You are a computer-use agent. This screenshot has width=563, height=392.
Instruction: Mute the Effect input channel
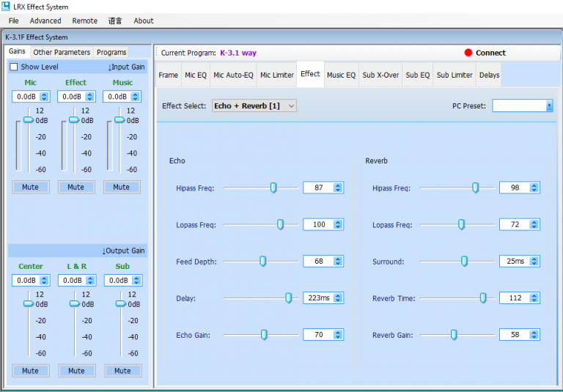click(76, 187)
